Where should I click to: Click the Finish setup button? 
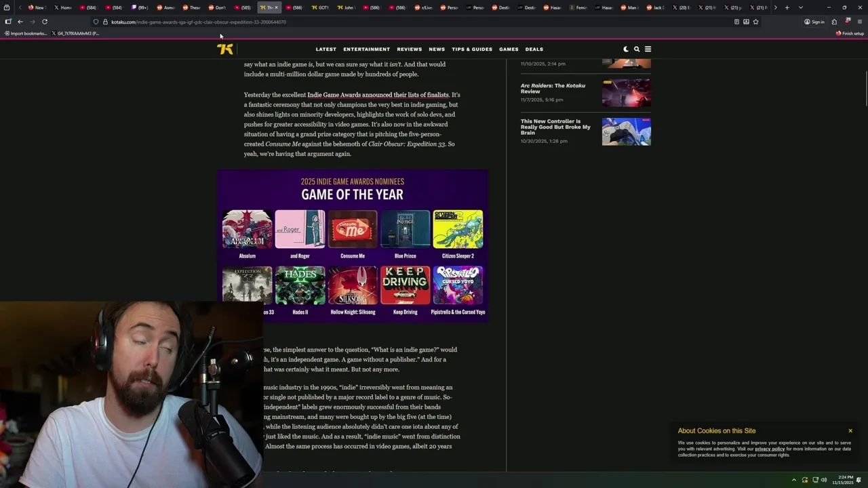[x=850, y=33]
